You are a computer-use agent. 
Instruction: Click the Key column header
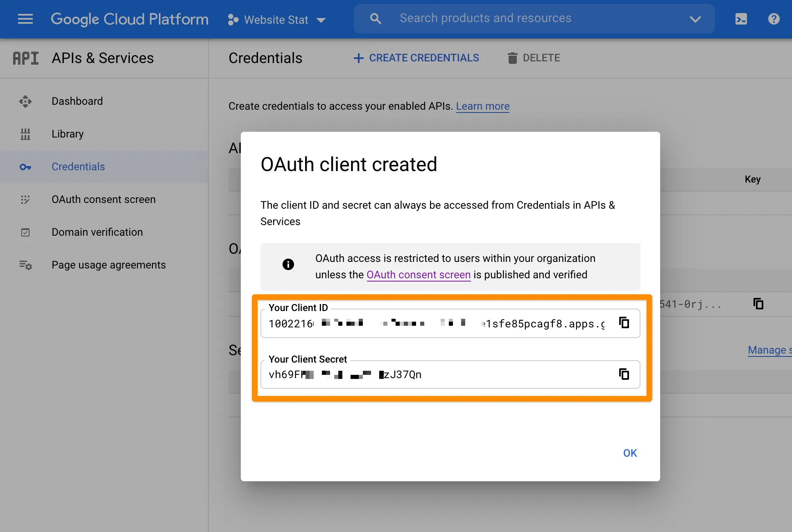click(x=753, y=179)
